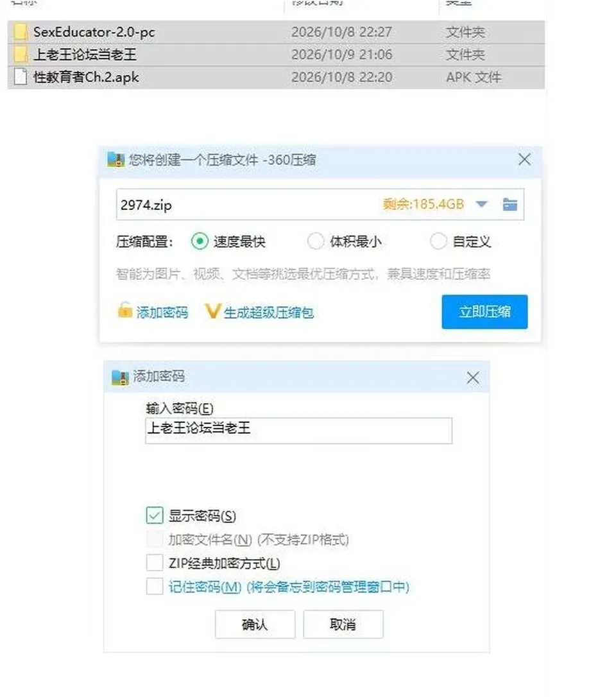Screen dimensions: 616x697
Task: Click the browse folder icon beside 2974.zip
Action: point(509,205)
